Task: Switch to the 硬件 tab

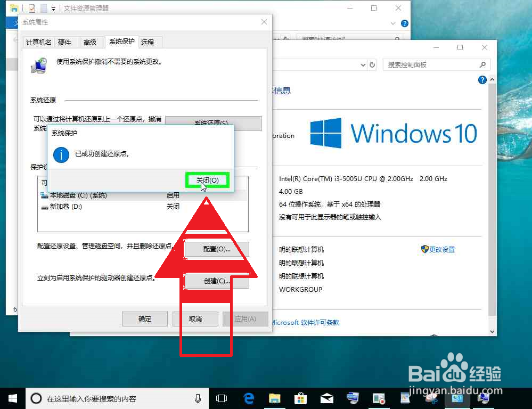Action: coord(66,42)
